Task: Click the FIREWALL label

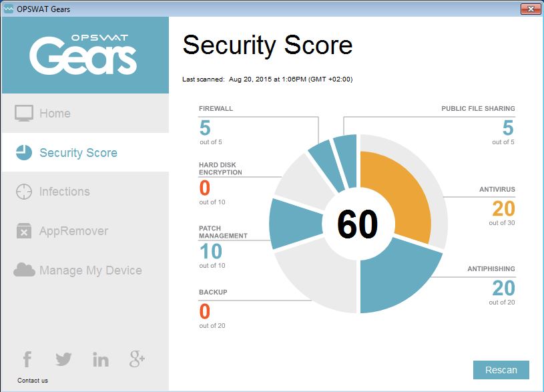Action: click(216, 109)
